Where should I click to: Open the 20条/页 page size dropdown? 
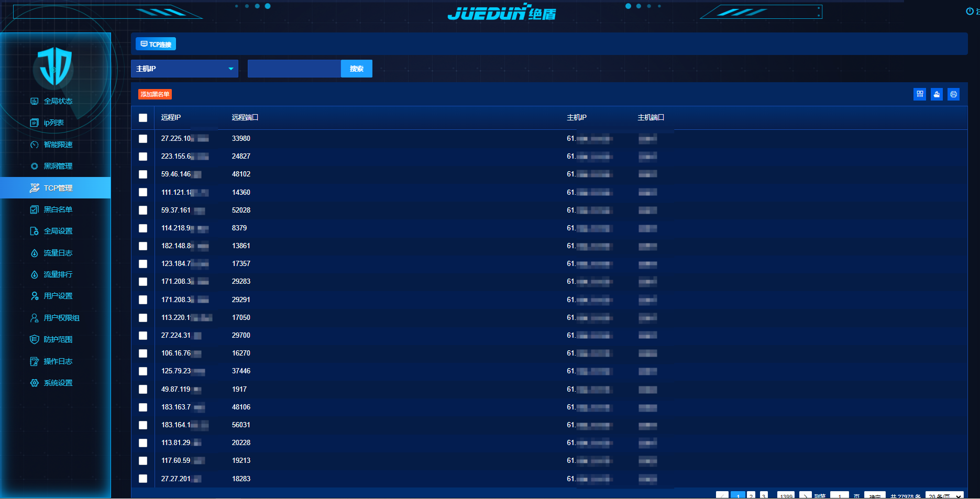pyautogui.click(x=944, y=496)
